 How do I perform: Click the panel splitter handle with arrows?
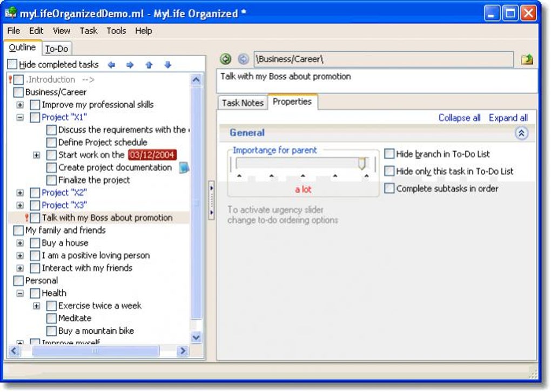(x=211, y=200)
